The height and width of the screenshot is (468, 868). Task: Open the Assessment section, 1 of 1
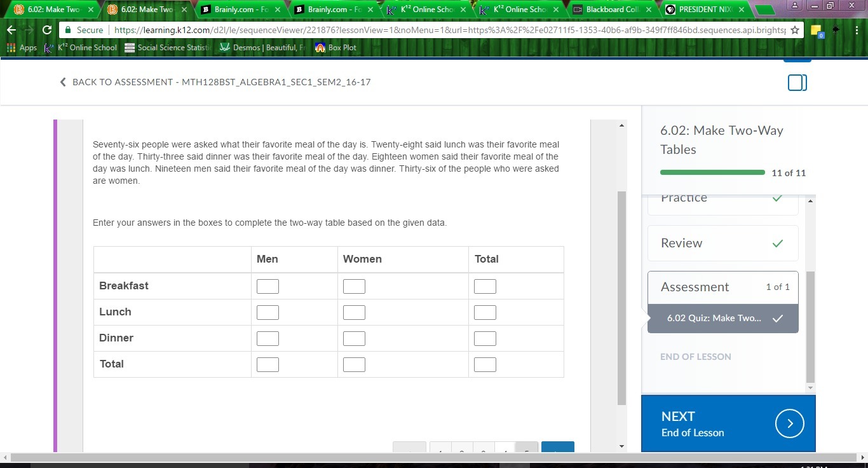[723, 287]
